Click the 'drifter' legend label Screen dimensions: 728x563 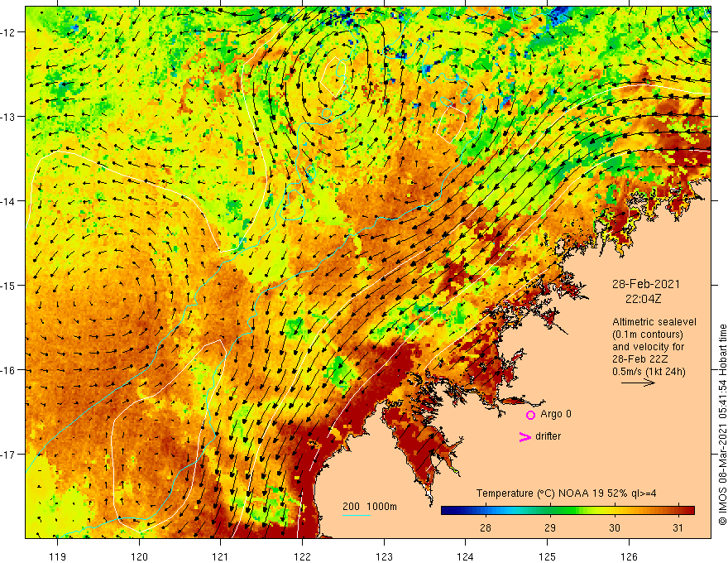(x=548, y=436)
